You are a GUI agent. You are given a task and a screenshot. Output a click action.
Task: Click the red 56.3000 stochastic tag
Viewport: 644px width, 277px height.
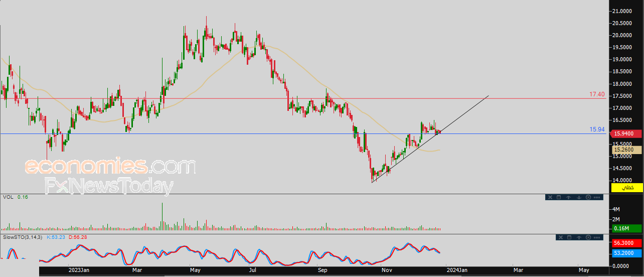[627, 243]
